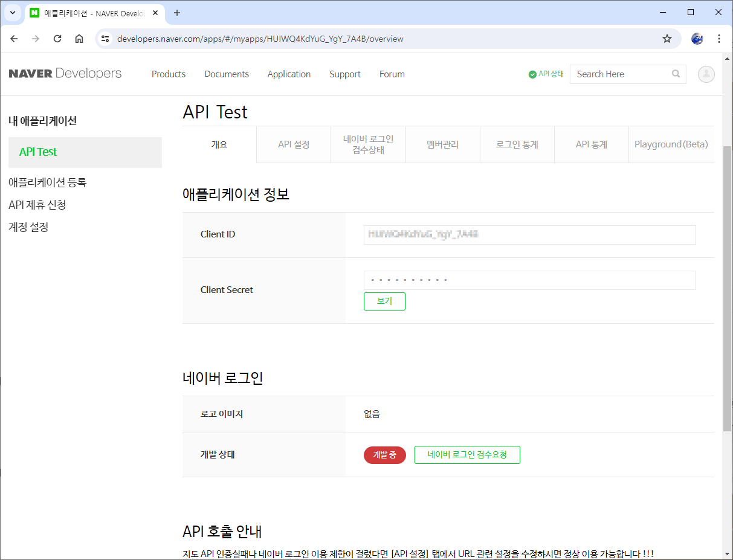Click the Client ID field
733x560 pixels.
[530, 235]
